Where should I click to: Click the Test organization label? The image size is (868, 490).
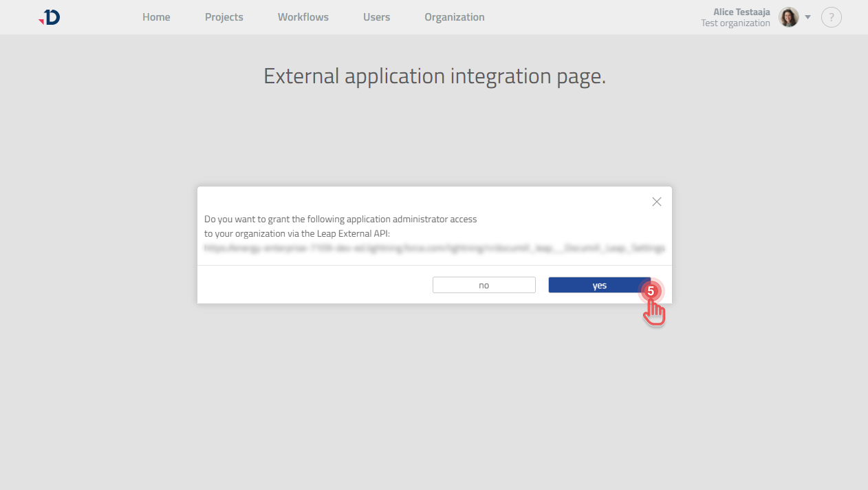click(735, 23)
